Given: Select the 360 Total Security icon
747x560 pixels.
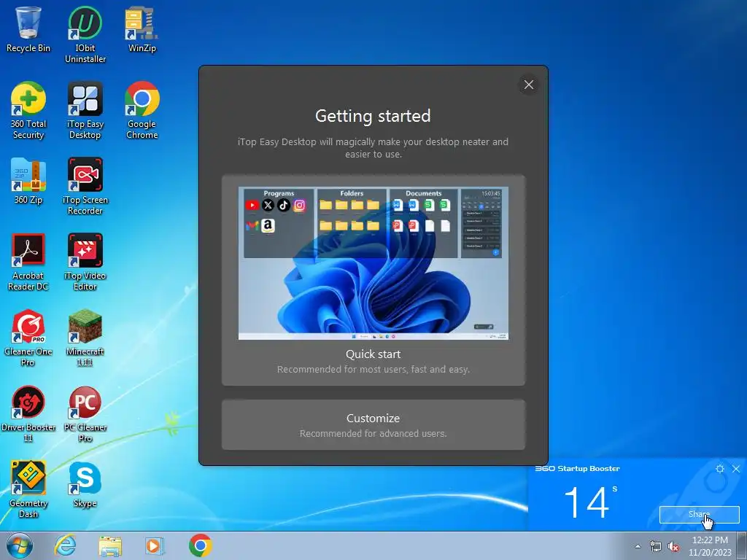Looking at the screenshot, I should [x=28, y=110].
